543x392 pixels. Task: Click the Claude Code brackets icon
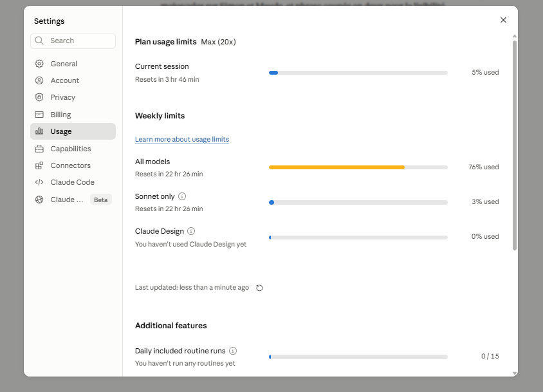pos(39,182)
